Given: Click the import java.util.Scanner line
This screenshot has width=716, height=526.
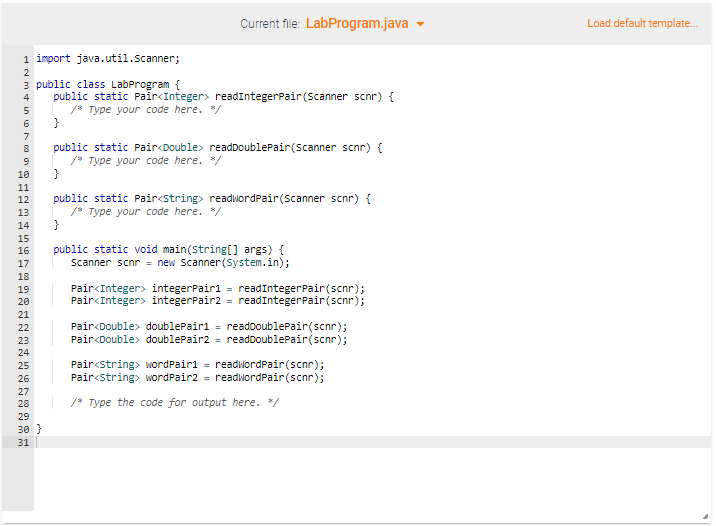Looking at the screenshot, I should click(x=108, y=58).
